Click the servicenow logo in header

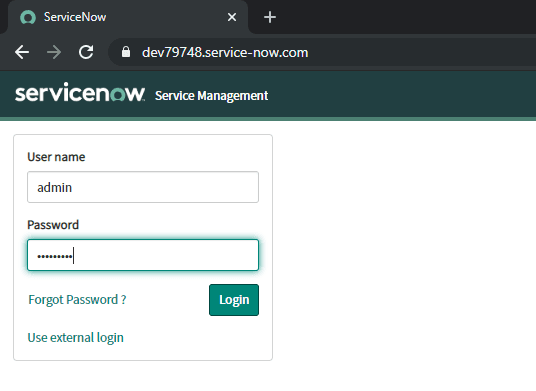coord(80,92)
